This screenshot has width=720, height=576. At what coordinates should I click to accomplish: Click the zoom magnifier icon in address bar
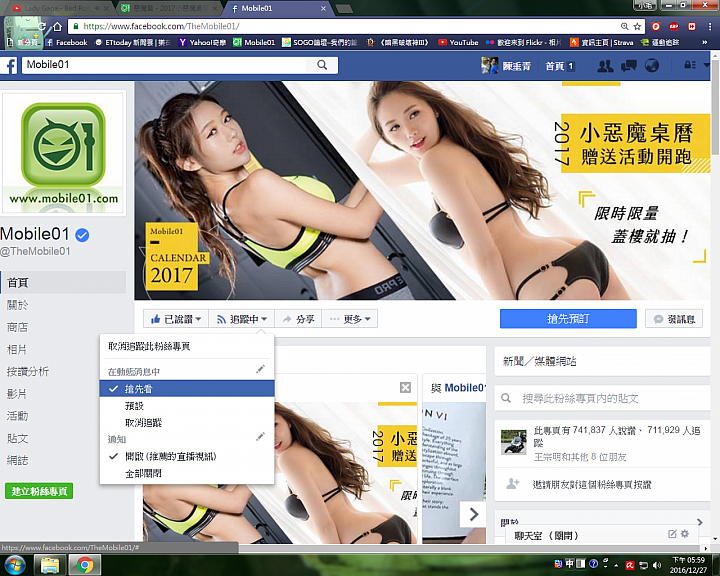[624, 27]
